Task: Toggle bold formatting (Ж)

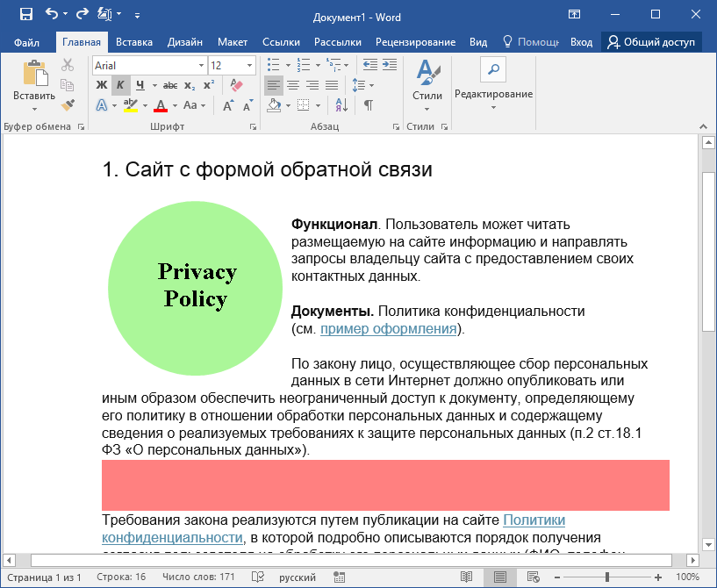Action: click(x=102, y=85)
